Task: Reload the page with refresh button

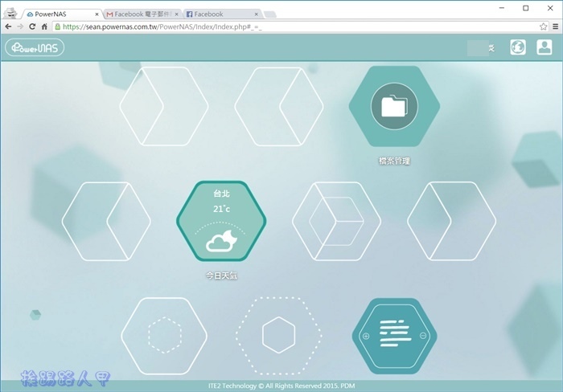Action: click(32, 27)
